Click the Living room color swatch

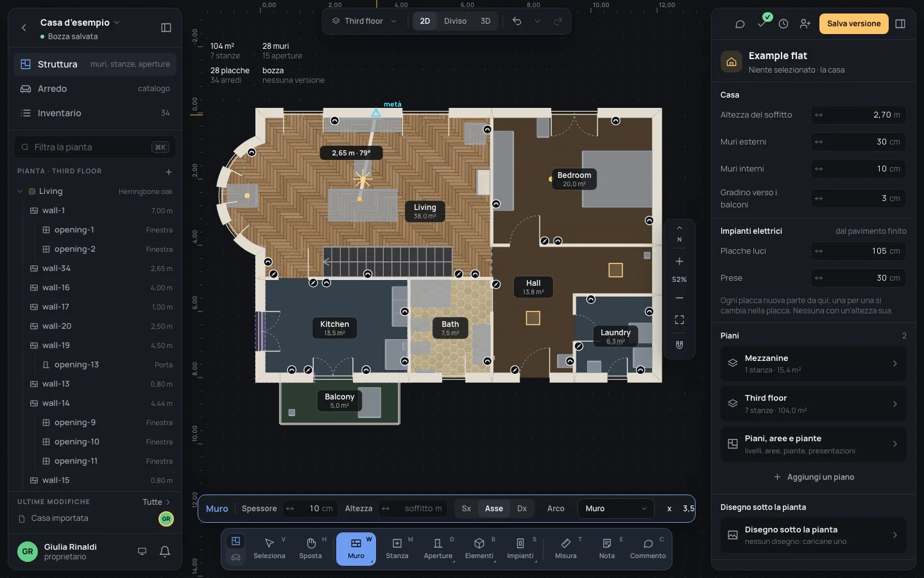click(x=32, y=191)
